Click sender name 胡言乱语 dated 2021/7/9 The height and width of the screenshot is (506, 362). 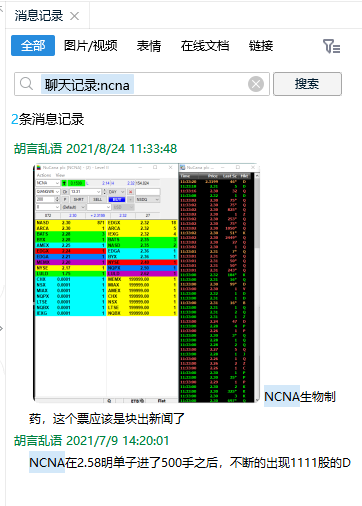[x=38, y=441]
